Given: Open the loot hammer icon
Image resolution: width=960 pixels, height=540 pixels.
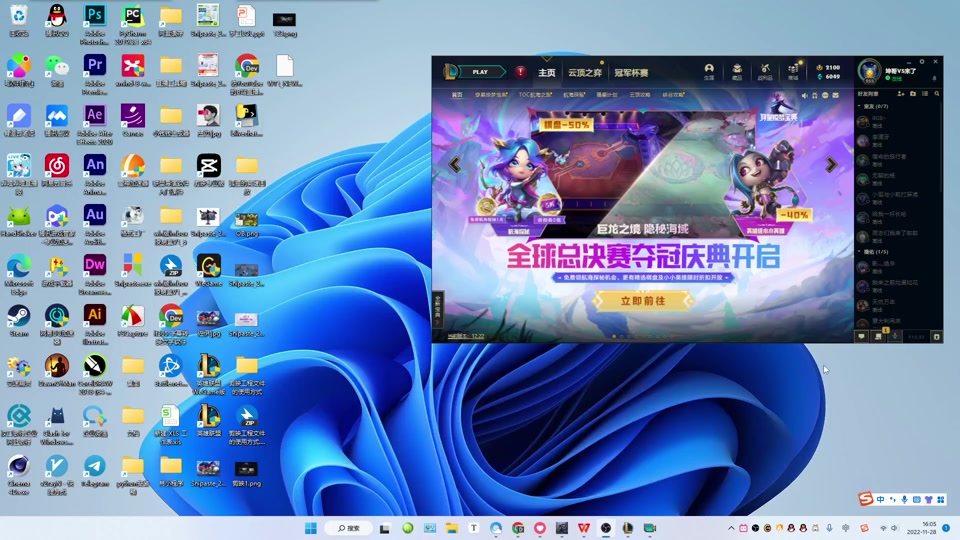Looking at the screenshot, I should tap(765, 71).
